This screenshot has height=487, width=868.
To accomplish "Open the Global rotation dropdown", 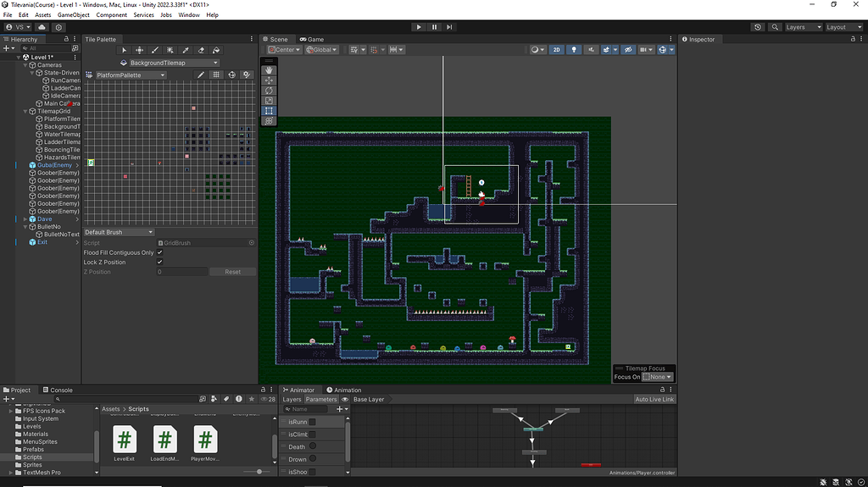I will (321, 50).
